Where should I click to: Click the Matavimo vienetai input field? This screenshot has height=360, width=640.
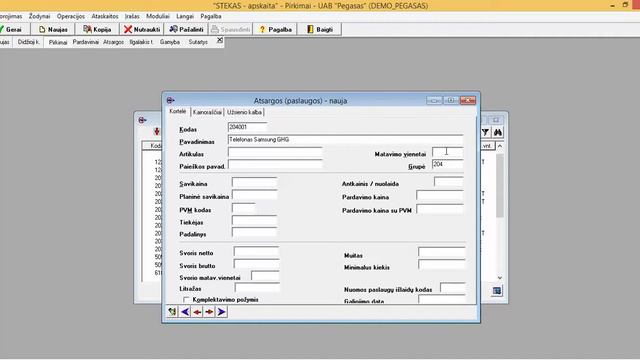(448, 152)
